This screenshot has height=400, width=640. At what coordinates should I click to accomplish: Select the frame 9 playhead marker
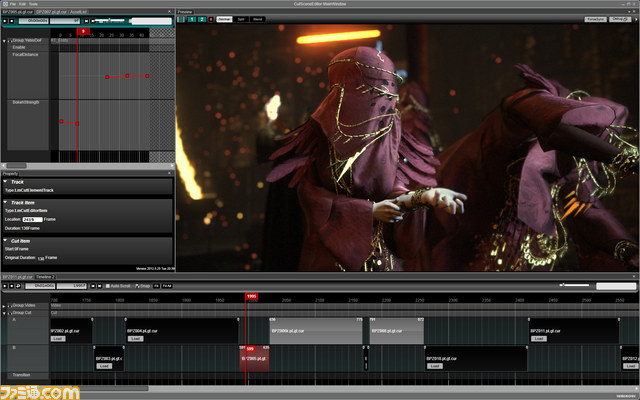(83, 31)
